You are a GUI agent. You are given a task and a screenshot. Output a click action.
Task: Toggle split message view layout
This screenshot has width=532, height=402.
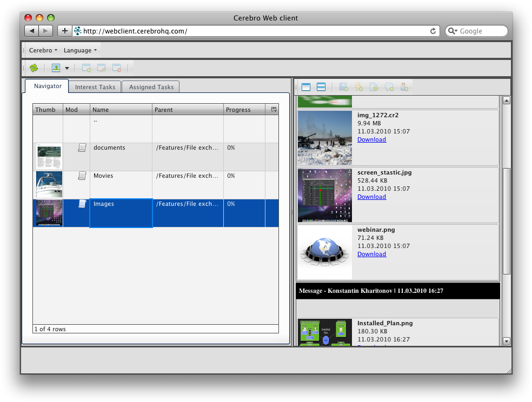click(x=321, y=86)
